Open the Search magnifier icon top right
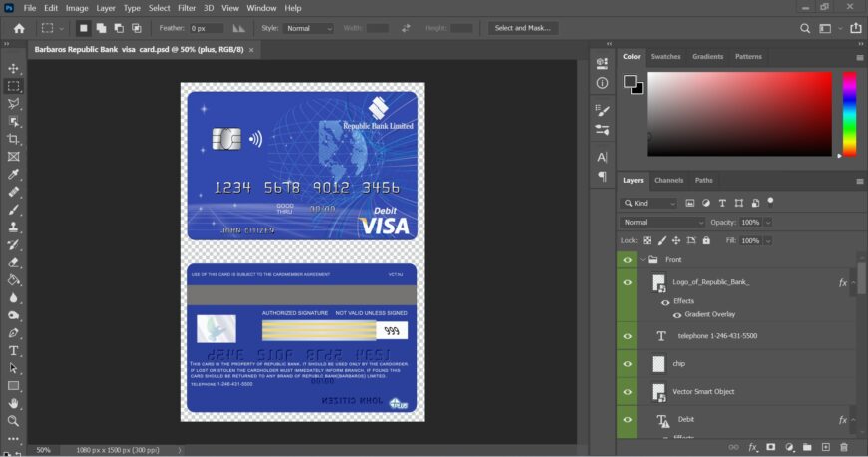The width and height of the screenshot is (868, 457). click(805, 28)
